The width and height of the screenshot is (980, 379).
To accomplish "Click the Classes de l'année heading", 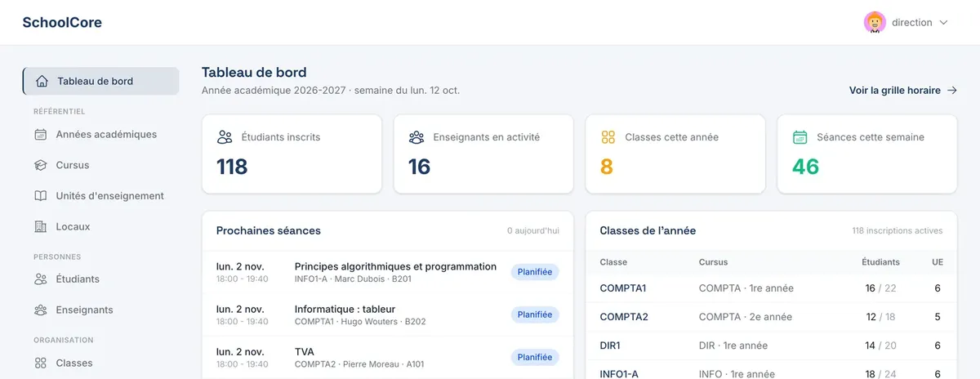I will 648,231.
